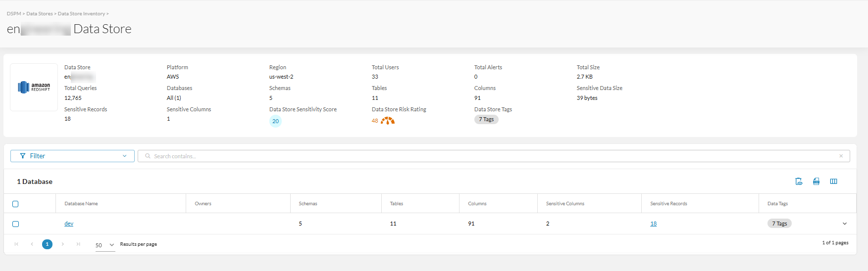Go to first page arrow
Viewport: 868px width, 271px height.
(16, 244)
